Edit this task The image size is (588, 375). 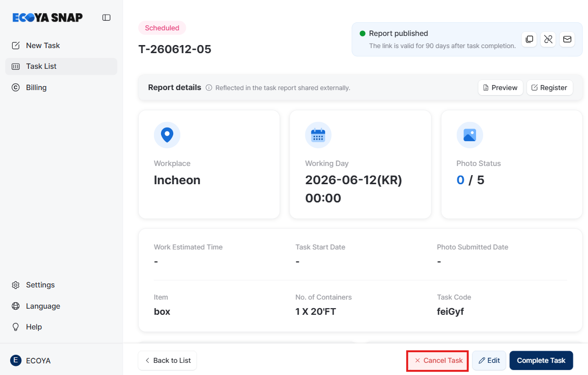pyautogui.click(x=489, y=360)
